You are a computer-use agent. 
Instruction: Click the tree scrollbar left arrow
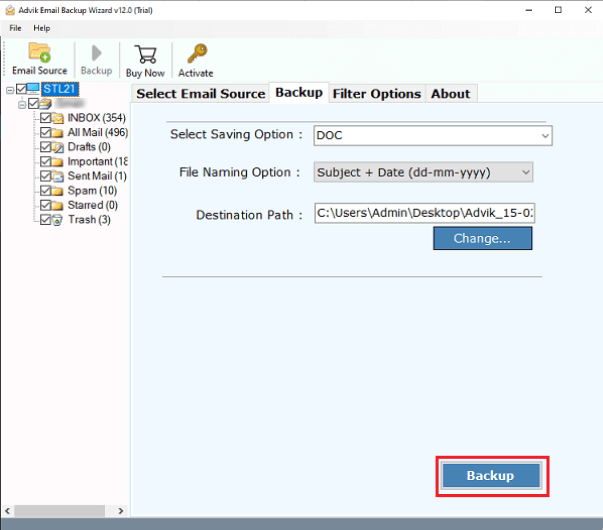[8, 511]
